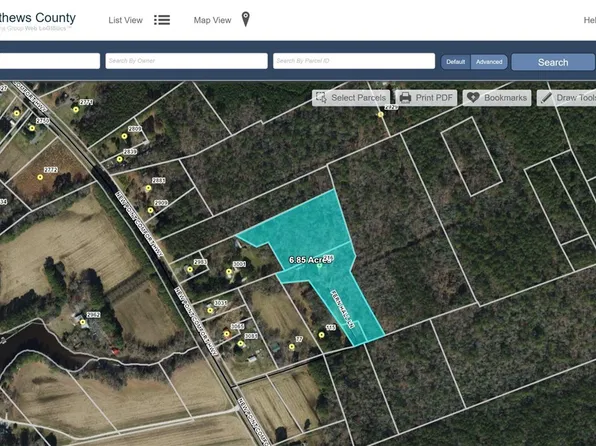The image size is (596, 446).
Task: Click the address label 3001
Action: click(239, 264)
